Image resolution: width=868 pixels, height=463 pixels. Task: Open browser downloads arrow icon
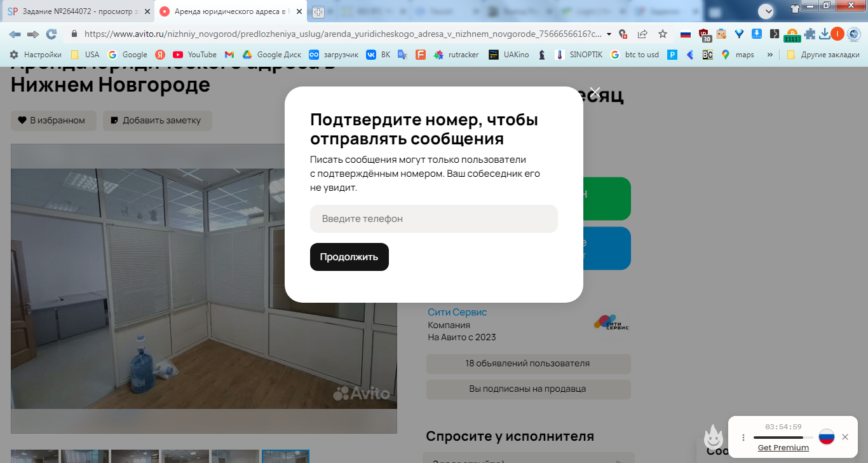click(825, 34)
